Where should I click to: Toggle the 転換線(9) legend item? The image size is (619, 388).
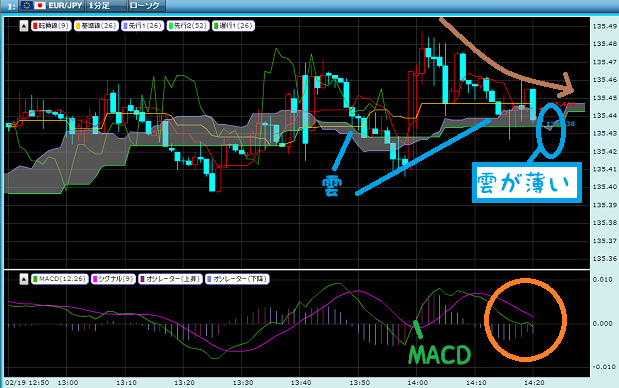point(51,26)
